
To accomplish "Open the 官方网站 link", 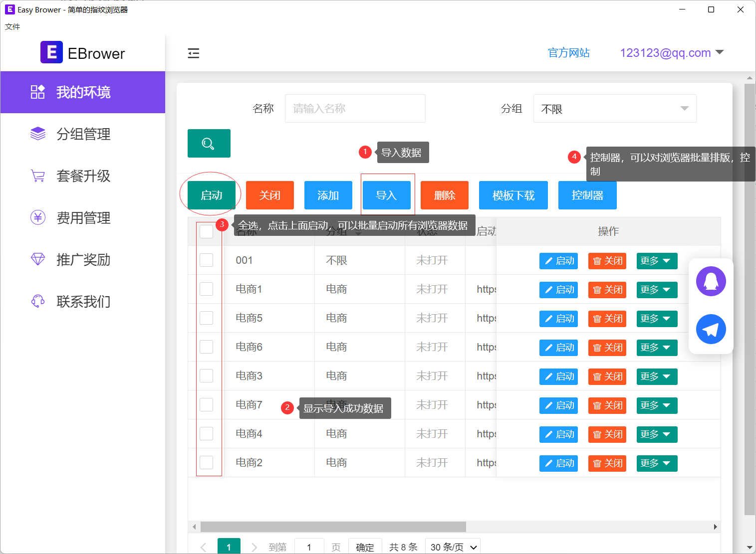I will 568,53.
